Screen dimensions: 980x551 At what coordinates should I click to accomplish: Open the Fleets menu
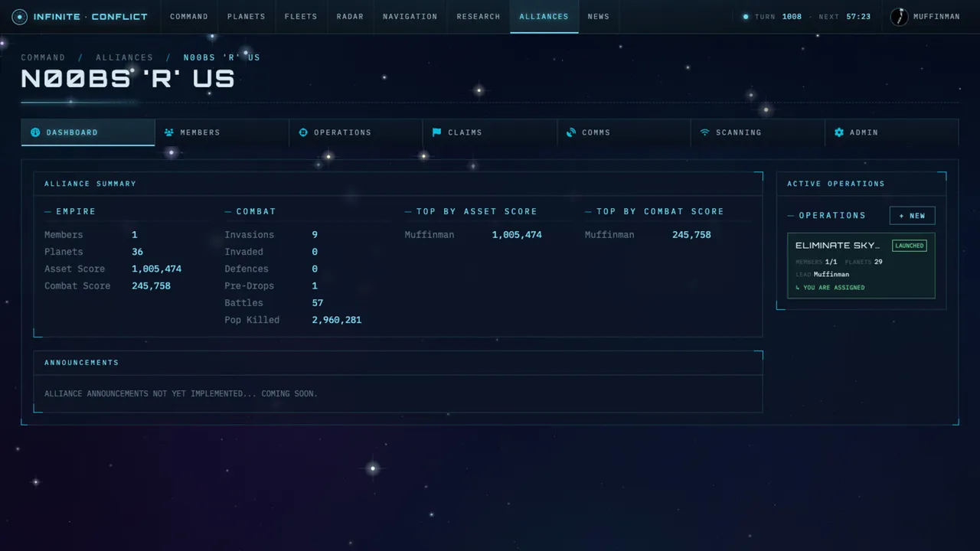click(301, 17)
